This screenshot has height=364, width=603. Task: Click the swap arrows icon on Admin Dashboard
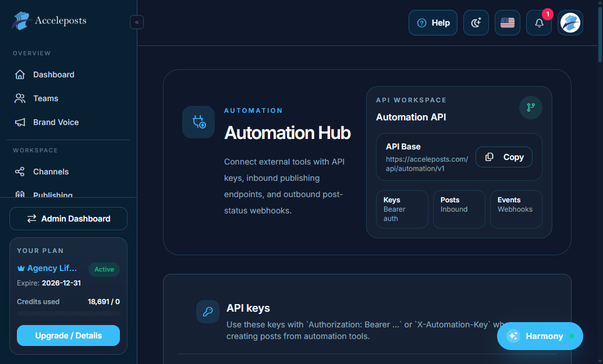click(x=31, y=219)
